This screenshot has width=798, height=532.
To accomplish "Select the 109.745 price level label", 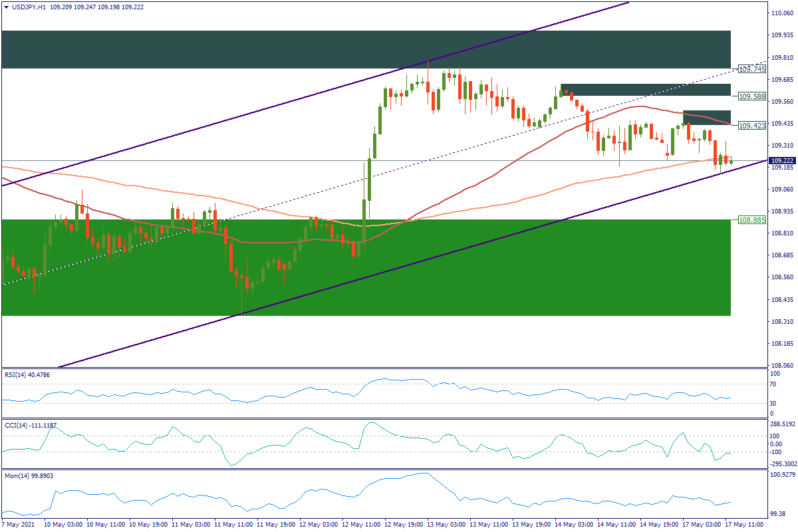I will [x=752, y=69].
